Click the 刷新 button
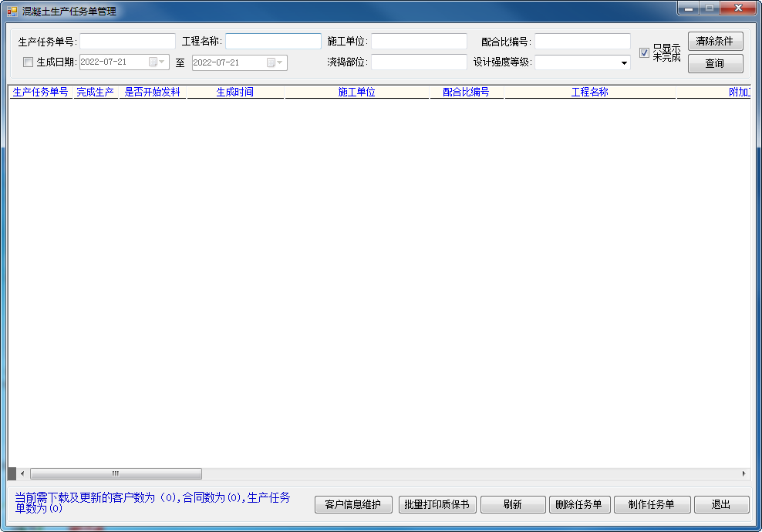This screenshot has height=532, width=762. pos(513,505)
